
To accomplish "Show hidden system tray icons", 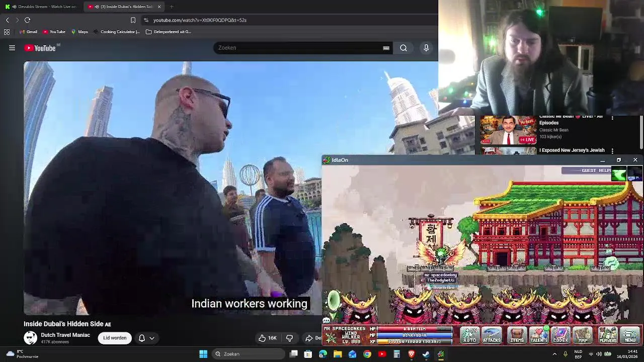I will pos(555,354).
